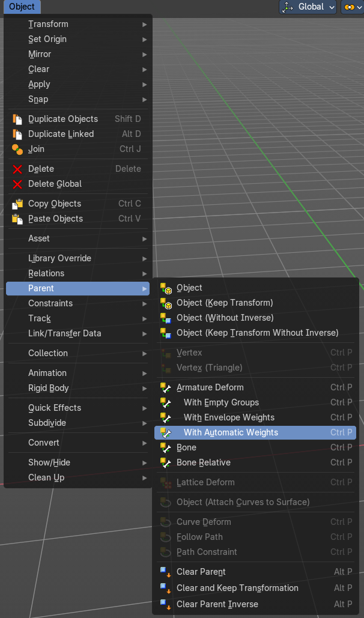Choose Paste Objects entry
This screenshot has width=364, height=618.
pyautogui.click(x=77, y=219)
